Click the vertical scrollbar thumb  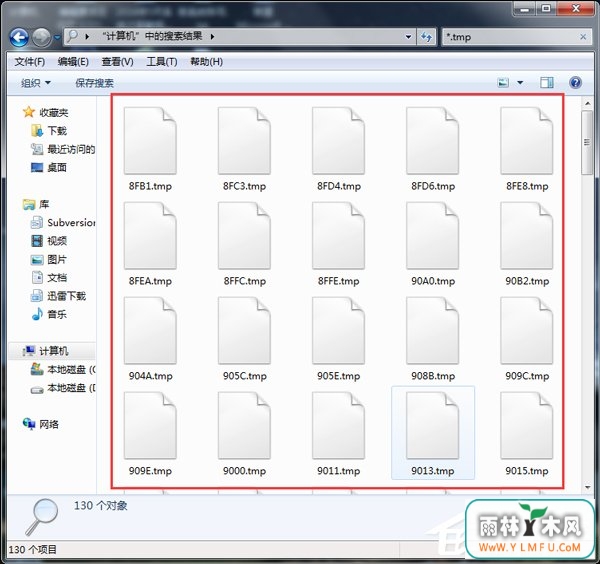[x=587, y=142]
